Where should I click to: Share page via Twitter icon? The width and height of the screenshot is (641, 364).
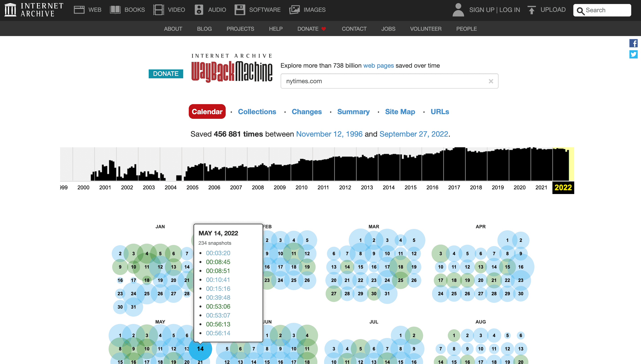(633, 54)
